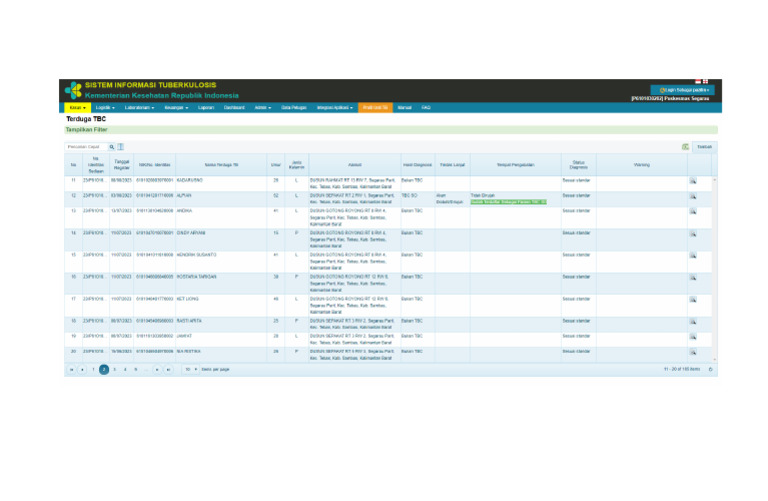
Task: Sort by Status Diagnosis column header
Action: pos(578,165)
